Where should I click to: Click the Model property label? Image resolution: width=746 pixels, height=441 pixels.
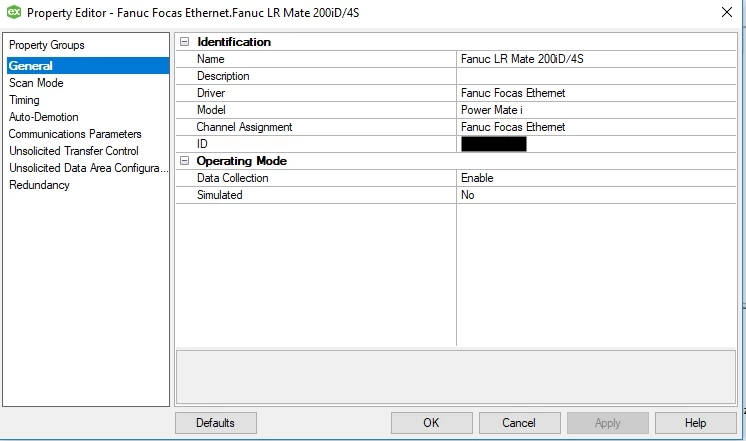(211, 110)
